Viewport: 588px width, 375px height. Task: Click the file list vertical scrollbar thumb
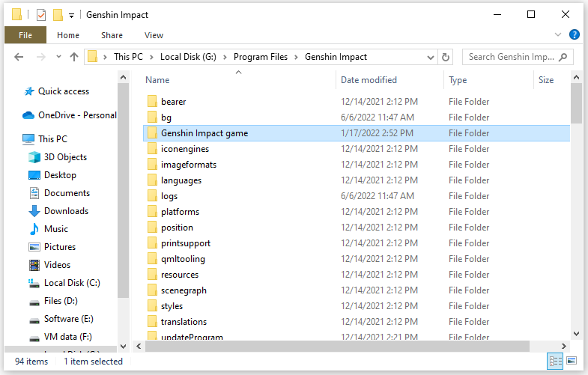(576, 103)
